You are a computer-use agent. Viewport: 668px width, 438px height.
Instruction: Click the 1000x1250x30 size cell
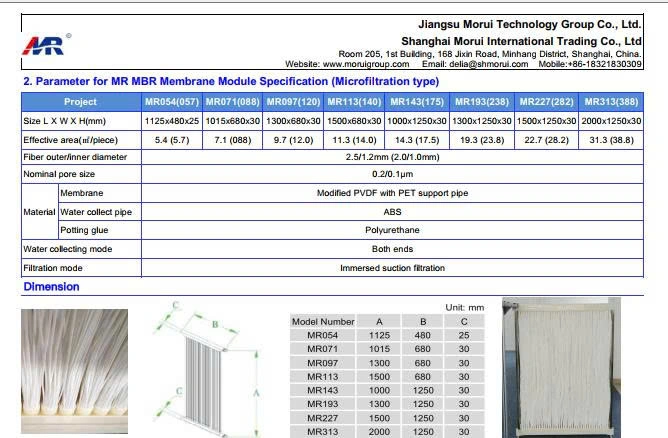pos(417,121)
